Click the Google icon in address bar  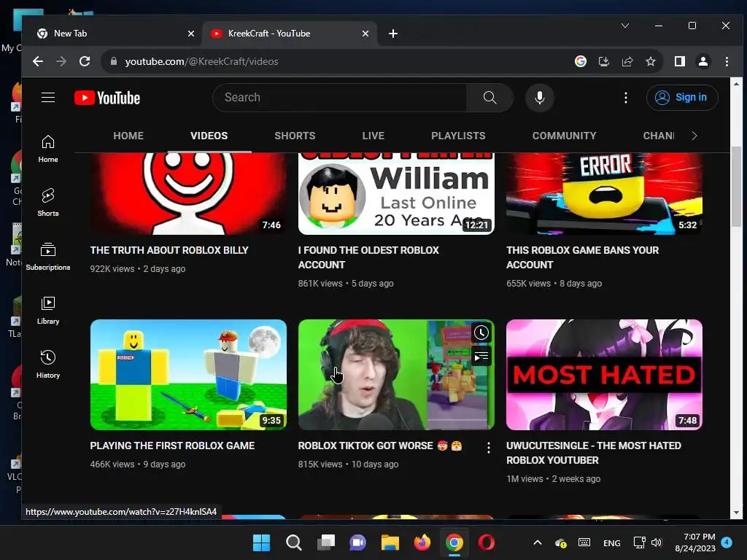[580, 61]
